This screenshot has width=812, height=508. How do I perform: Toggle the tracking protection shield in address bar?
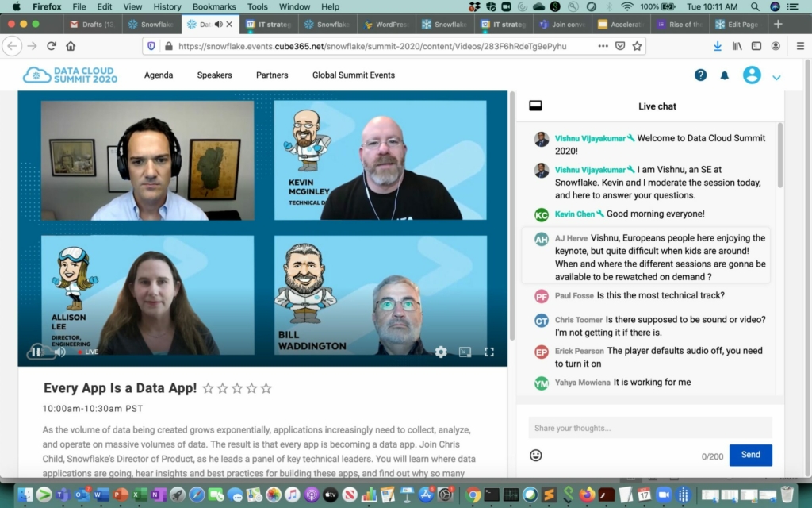click(x=151, y=47)
